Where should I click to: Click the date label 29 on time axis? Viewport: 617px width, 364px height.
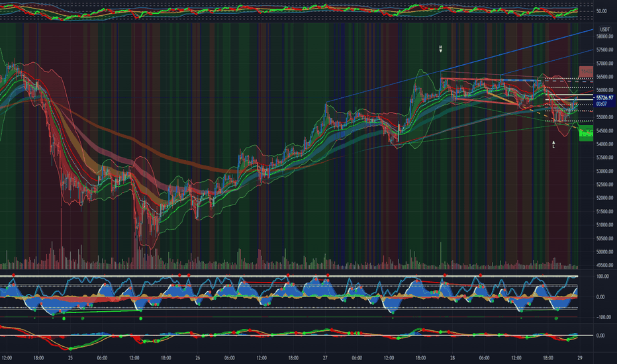pos(580,358)
